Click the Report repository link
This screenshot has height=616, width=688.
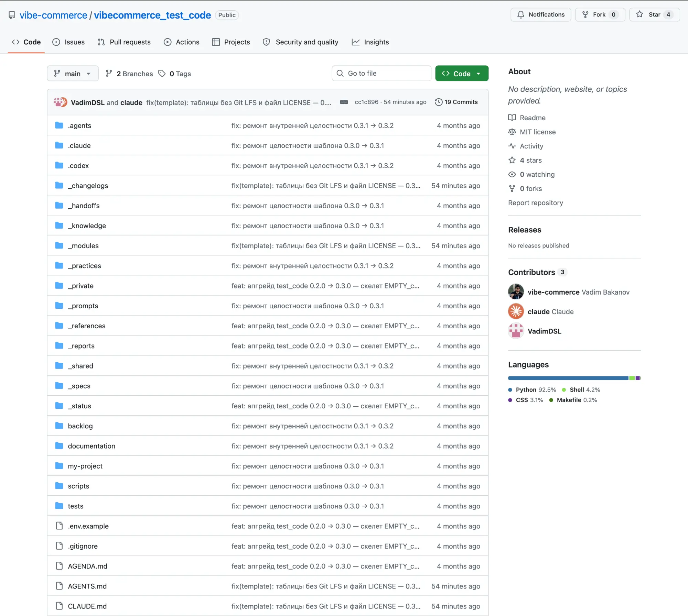point(536,202)
